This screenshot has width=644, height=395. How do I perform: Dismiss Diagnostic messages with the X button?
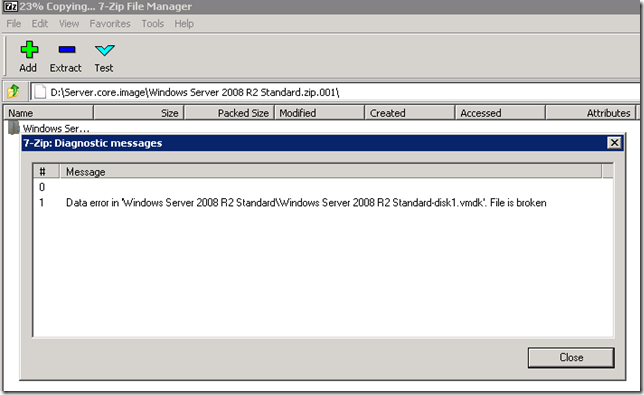pos(614,142)
